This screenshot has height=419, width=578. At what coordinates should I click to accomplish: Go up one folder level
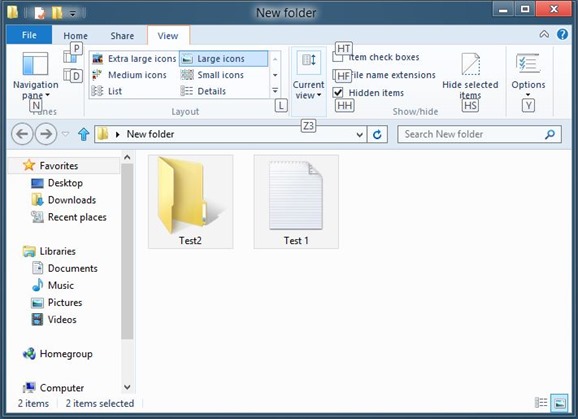pos(84,134)
